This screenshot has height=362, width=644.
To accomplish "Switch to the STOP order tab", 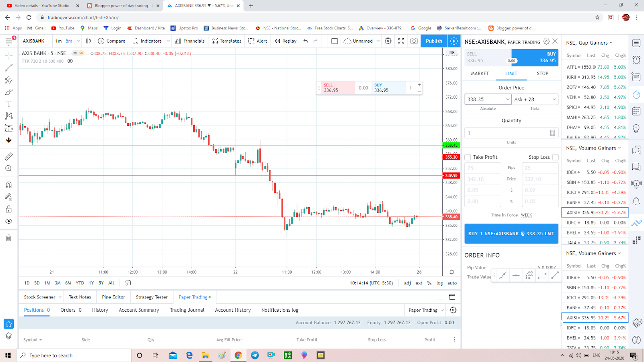I will [542, 74].
